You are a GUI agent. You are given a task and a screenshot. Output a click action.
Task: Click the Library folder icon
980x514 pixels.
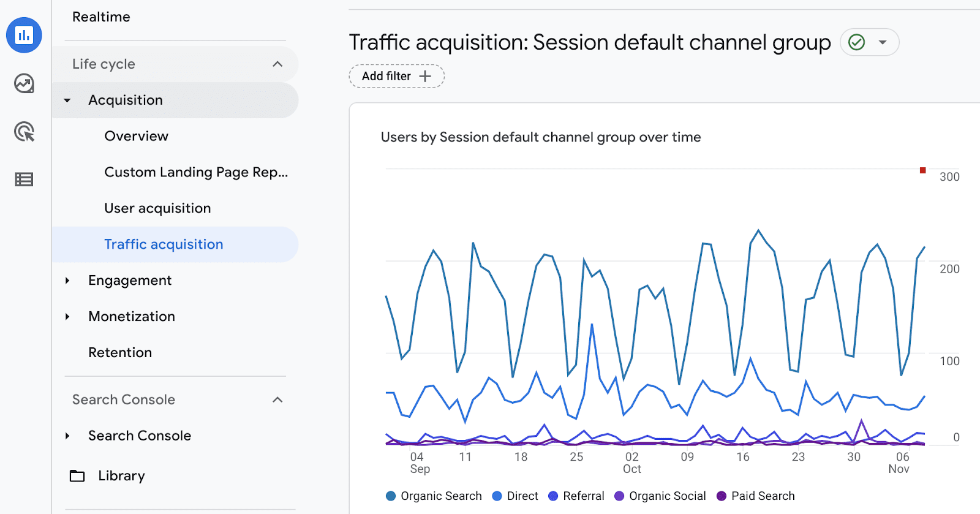click(x=77, y=476)
